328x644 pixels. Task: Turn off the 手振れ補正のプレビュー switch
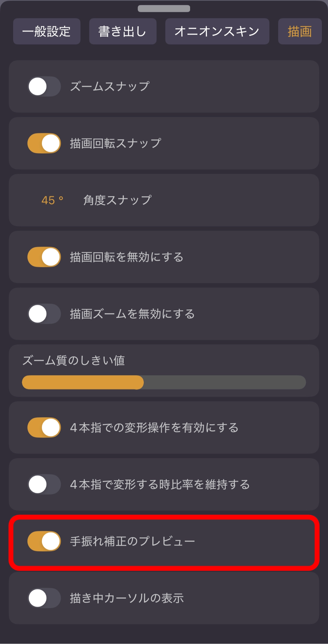point(44,541)
